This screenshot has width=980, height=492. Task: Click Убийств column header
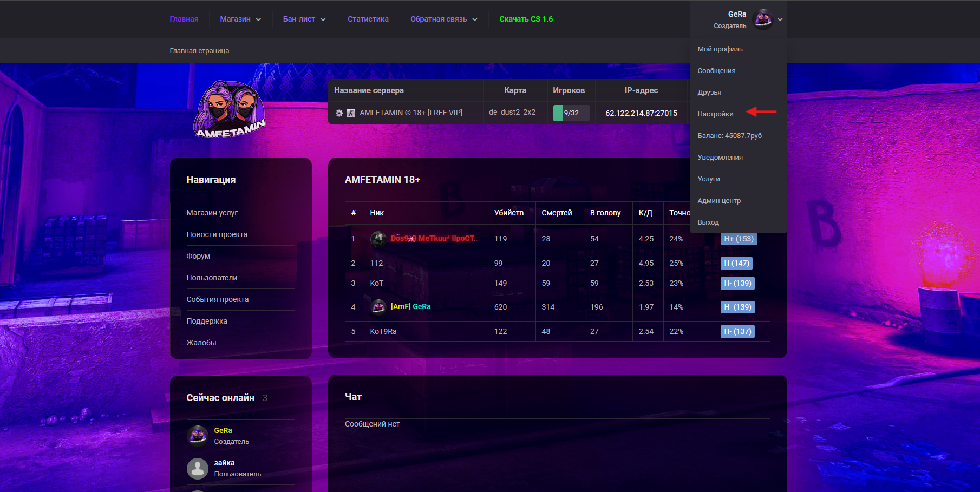coord(509,213)
